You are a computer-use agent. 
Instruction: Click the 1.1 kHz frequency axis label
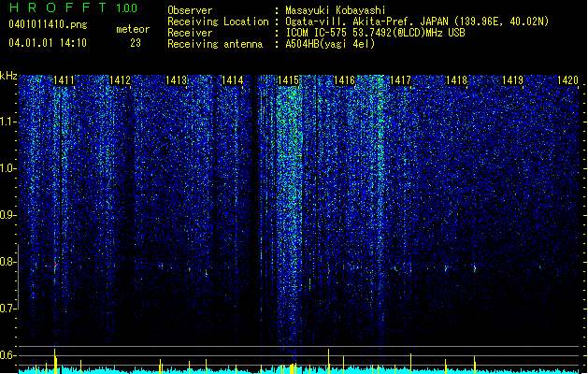tap(8, 122)
